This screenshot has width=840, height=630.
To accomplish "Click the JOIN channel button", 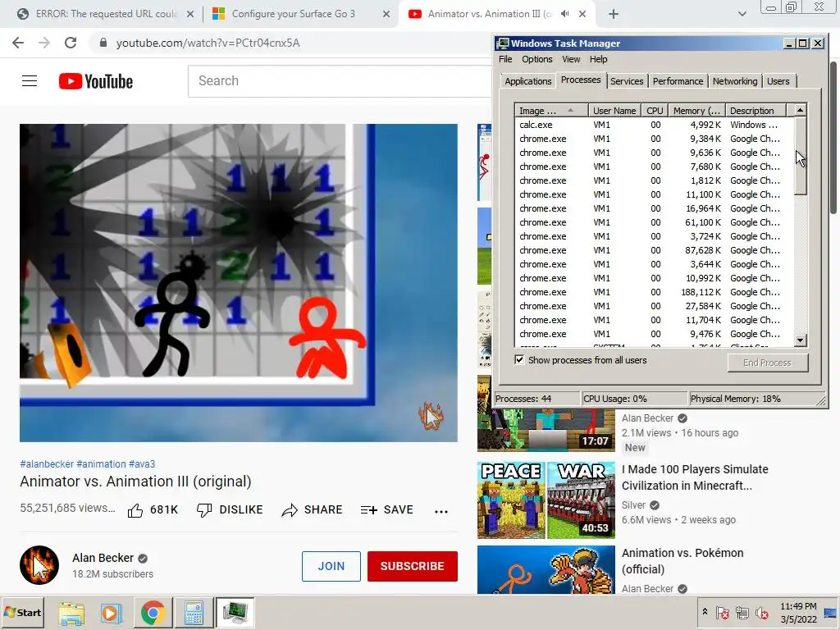I will [x=331, y=566].
